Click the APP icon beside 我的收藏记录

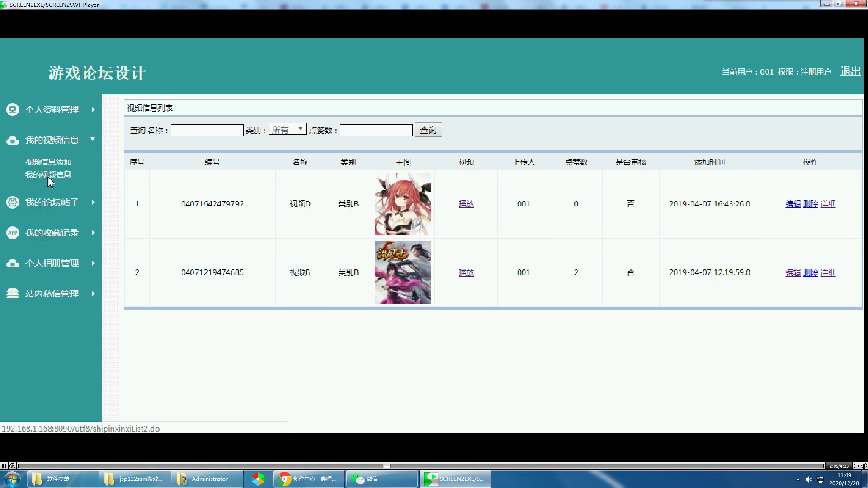13,233
